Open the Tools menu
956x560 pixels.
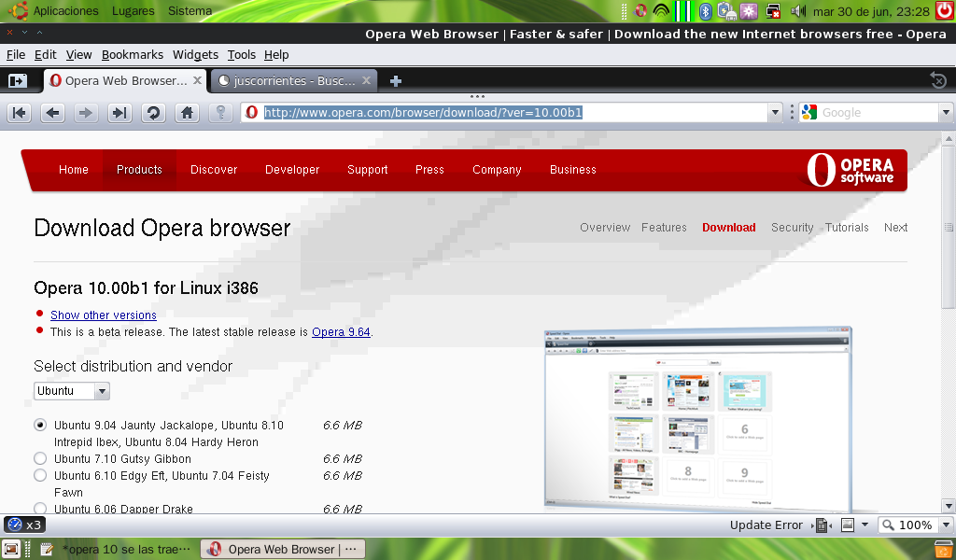point(242,55)
